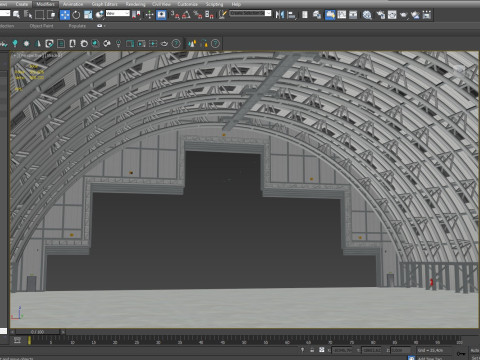Open the Civil View menu
The height and width of the screenshot is (360, 480).
click(x=161, y=4)
